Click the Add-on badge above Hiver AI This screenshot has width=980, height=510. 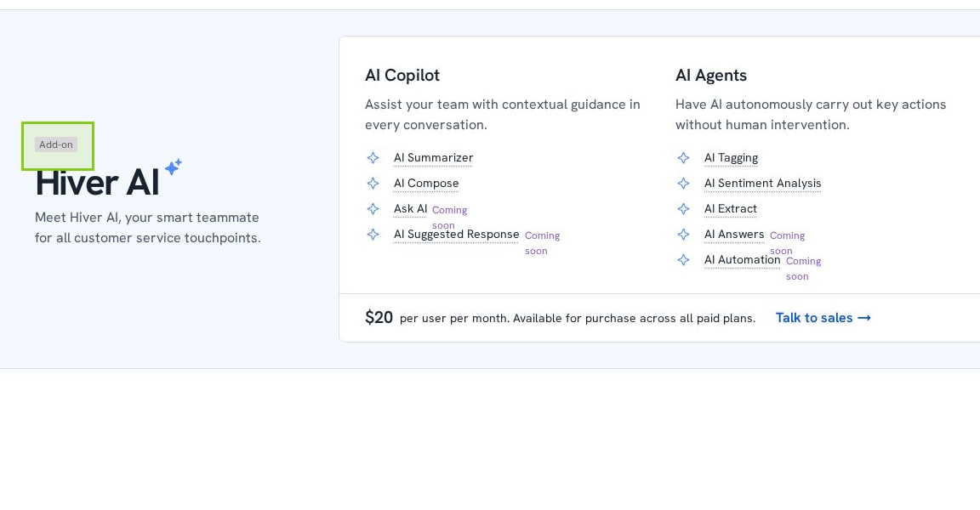click(x=56, y=144)
